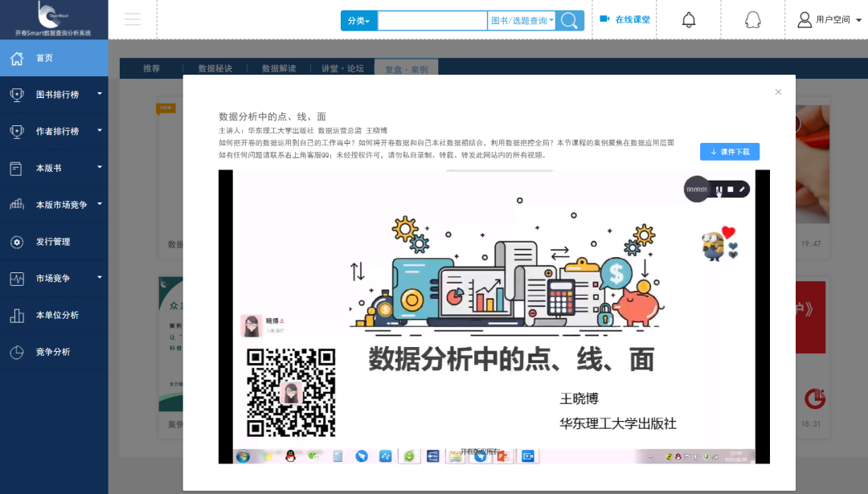Select 本单位分析 in sidebar menu
This screenshot has height=494, width=868.
tap(57, 316)
